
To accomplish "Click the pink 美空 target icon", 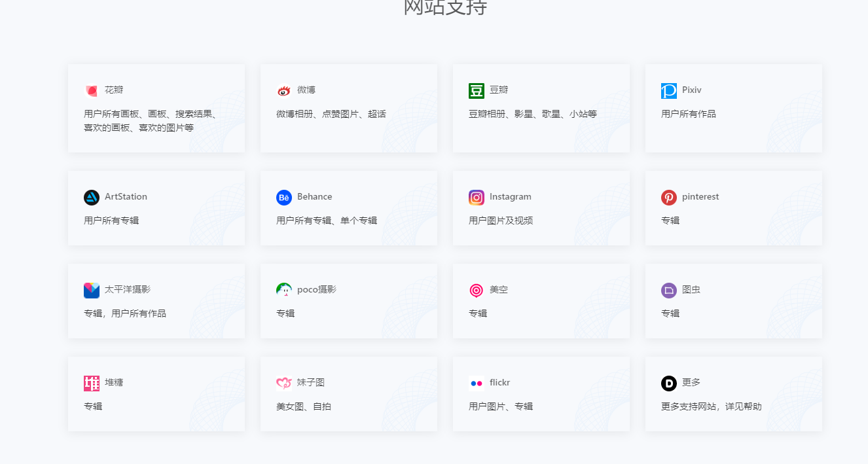I will point(477,291).
